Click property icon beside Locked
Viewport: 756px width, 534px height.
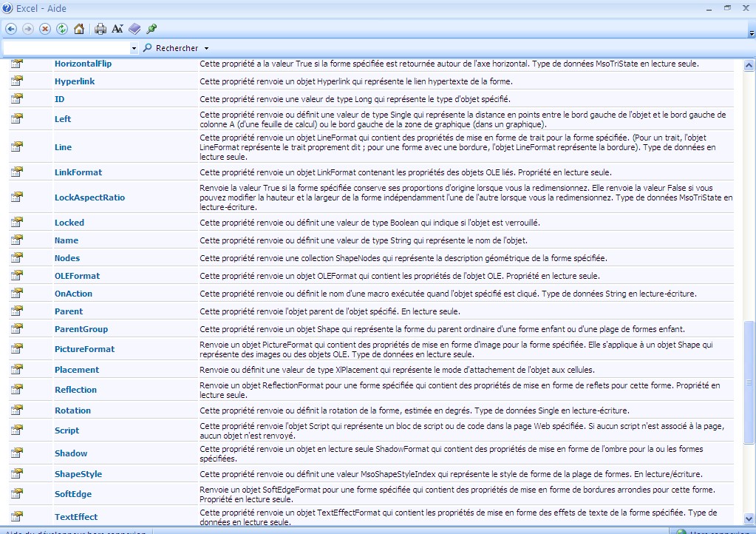17,222
